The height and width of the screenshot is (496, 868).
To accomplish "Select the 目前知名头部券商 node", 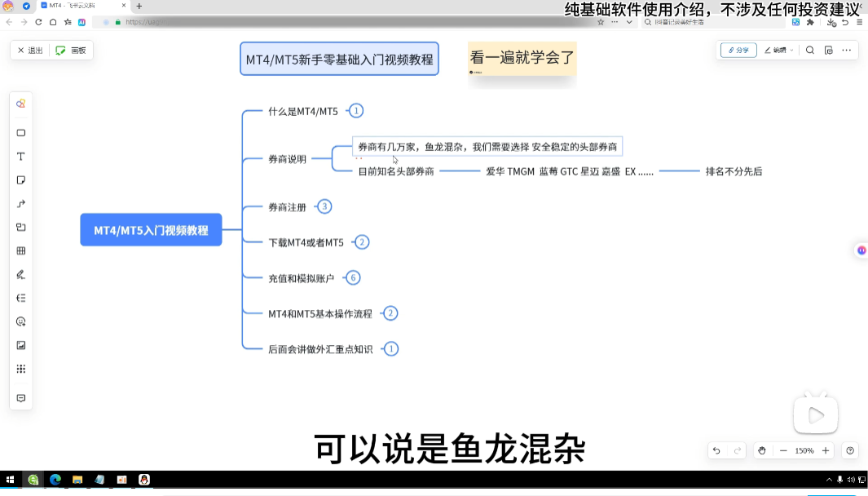I will coord(396,171).
